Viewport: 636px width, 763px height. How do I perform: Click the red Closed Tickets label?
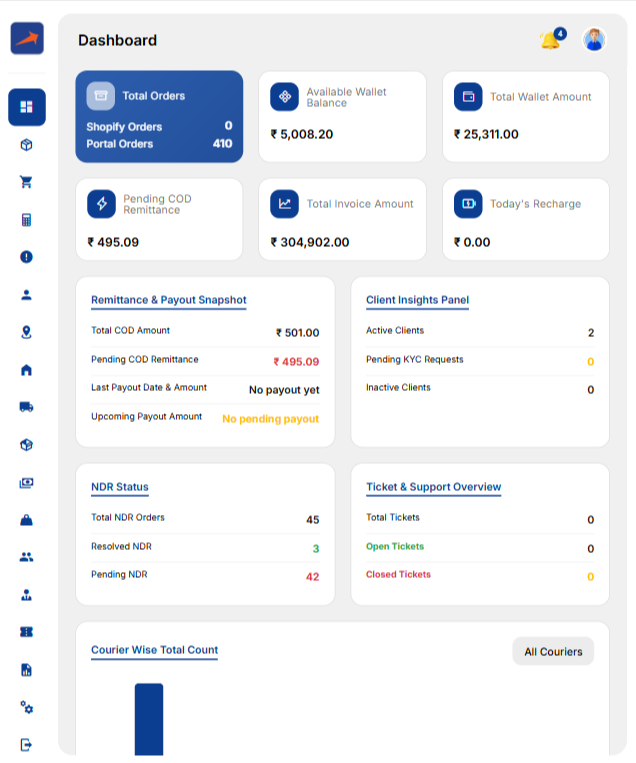[x=398, y=574]
